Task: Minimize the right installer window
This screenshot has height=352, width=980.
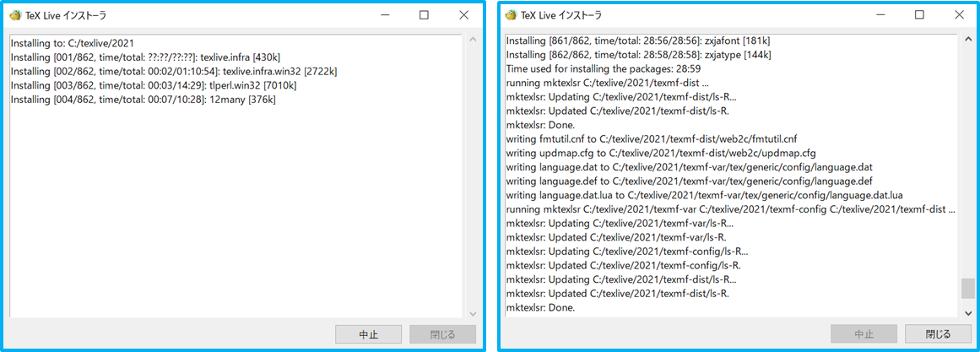Action: pos(880,15)
